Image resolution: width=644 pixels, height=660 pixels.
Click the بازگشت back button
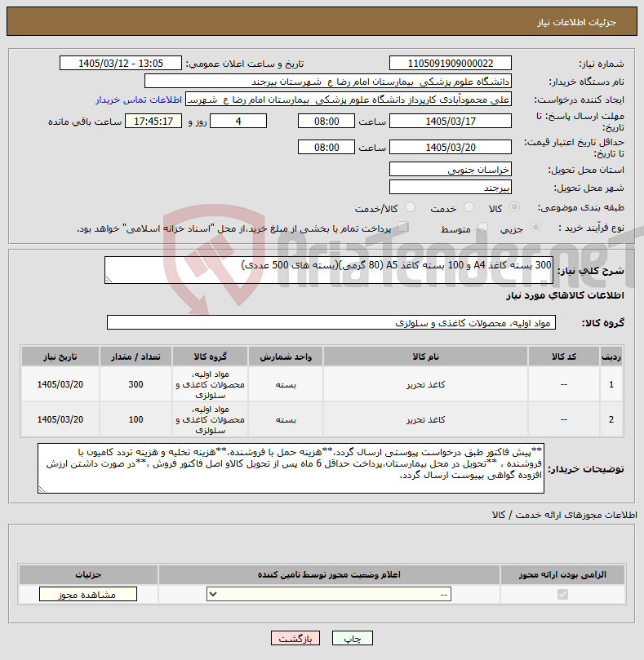click(295, 638)
